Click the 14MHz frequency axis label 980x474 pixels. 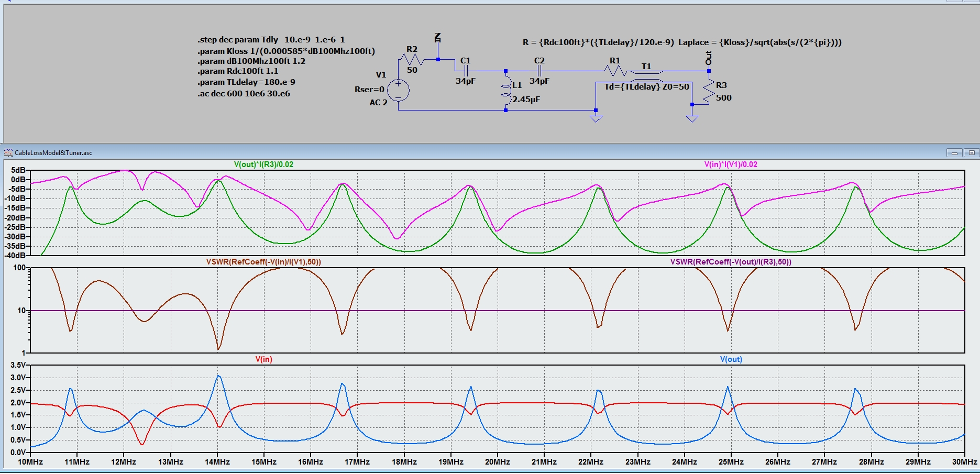[217, 462]
